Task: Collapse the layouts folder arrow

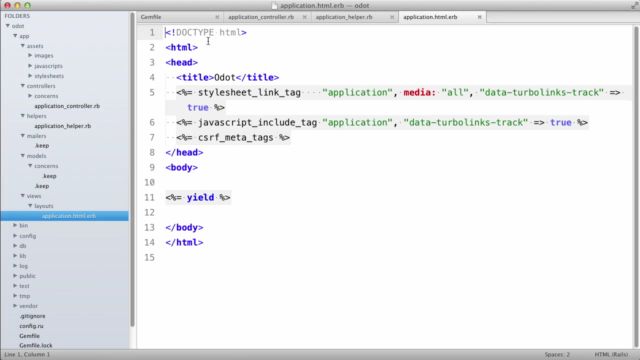Action: point(30,206)
